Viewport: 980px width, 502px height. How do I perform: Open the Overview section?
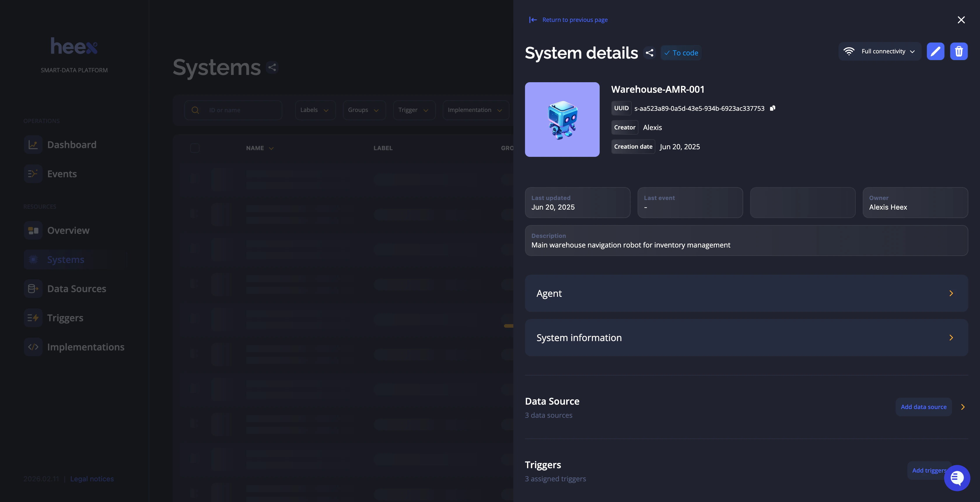pos(68,230)
